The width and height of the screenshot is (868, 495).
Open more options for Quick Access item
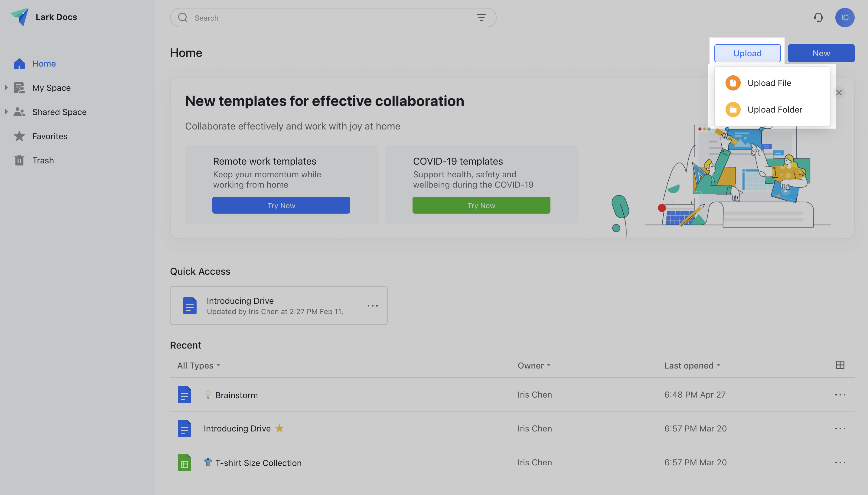(372, 306)
